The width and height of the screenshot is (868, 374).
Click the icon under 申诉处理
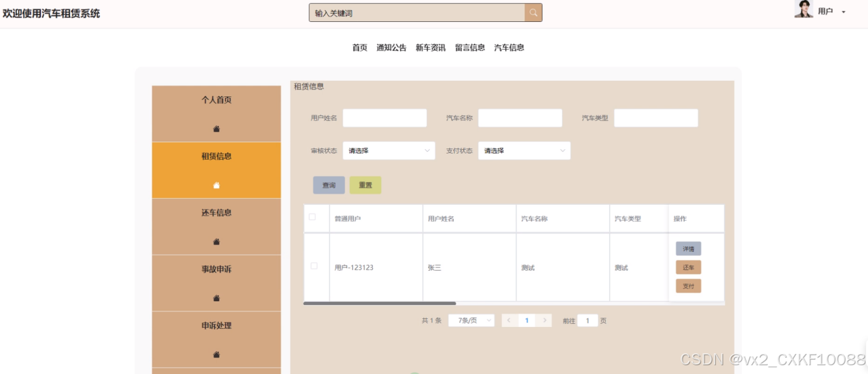coord(216,355)
